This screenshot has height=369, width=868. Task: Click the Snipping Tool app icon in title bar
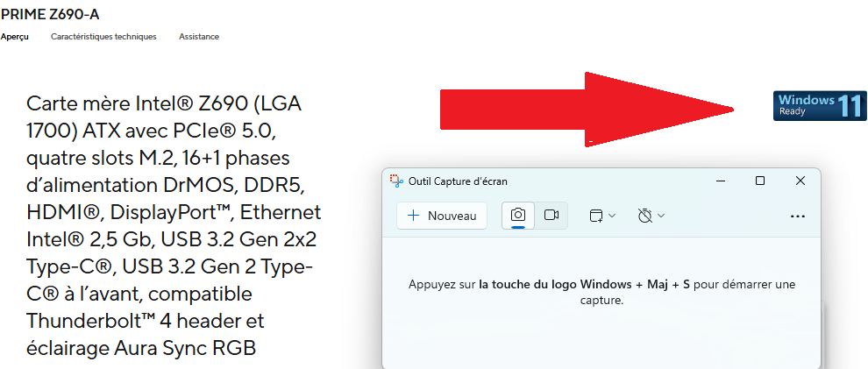pyautogui.click(x=396, y=181)
